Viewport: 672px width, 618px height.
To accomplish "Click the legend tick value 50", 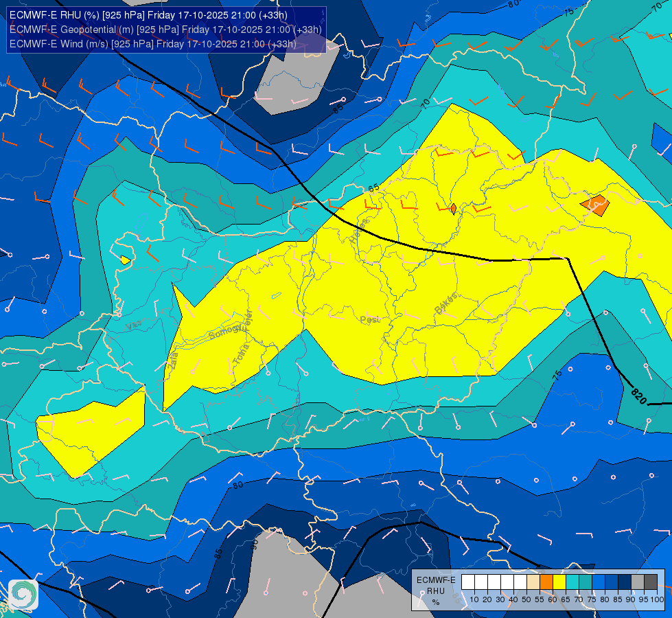I will click(x=526, y=599).
